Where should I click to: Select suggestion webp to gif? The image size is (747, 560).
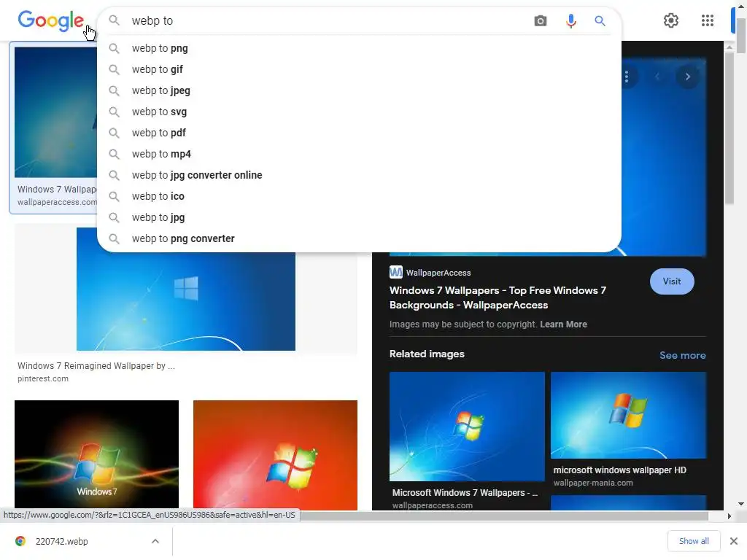359,69
